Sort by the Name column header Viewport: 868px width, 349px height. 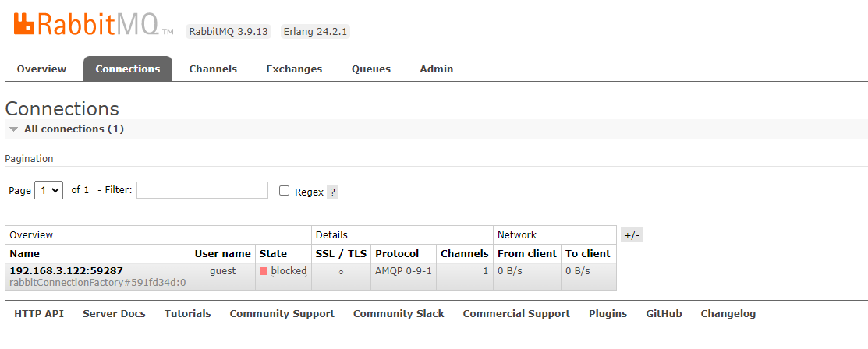tap(25, 253)
